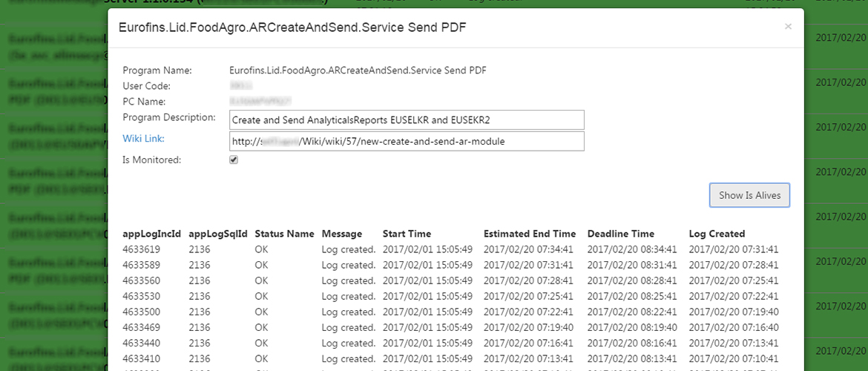Click into the Program Description text field
This screenshot has height=371, width=868.
pyautogui.click(x=407, y=119)
